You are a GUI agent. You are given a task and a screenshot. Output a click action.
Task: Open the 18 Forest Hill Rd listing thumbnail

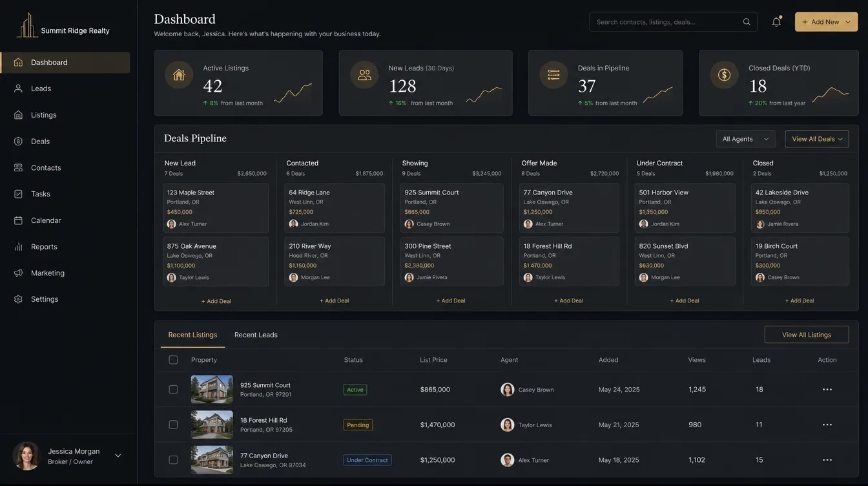212,425
